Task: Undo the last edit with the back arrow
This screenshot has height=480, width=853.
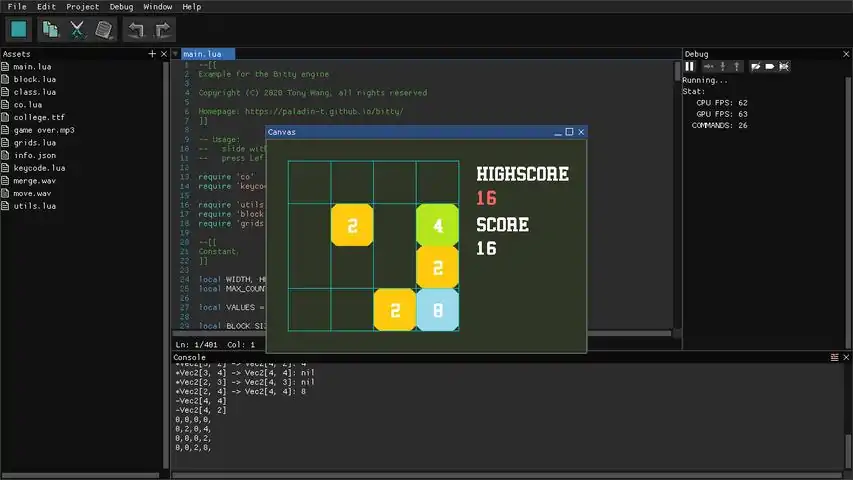Action: tap(135, 29)
